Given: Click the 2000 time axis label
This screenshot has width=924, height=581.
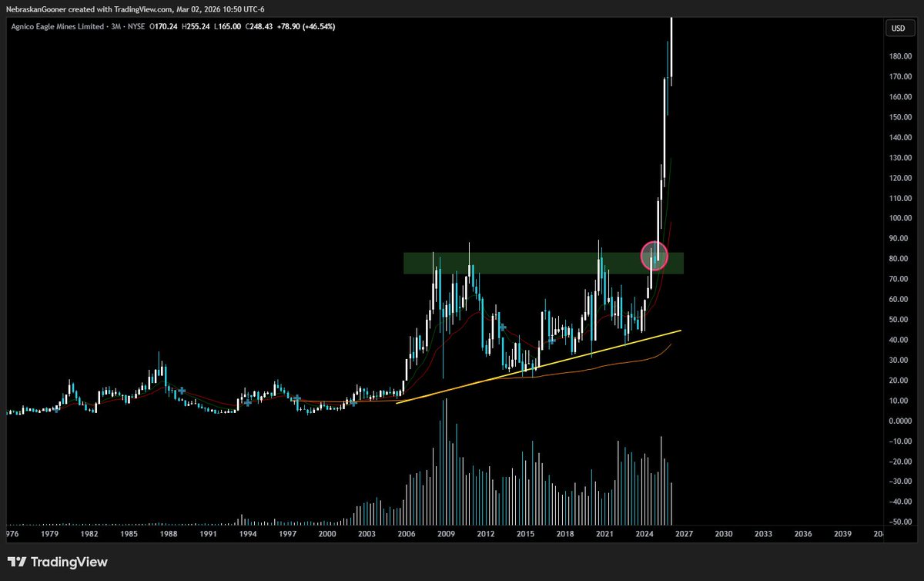Looking at the screenshot, I should point(327,533).
